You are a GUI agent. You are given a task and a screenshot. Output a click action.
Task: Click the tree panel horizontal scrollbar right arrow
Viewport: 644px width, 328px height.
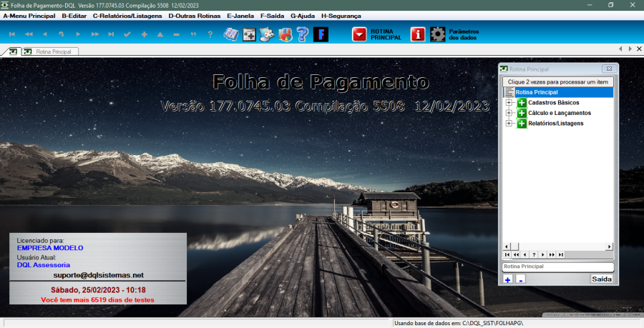click(609, 247)
